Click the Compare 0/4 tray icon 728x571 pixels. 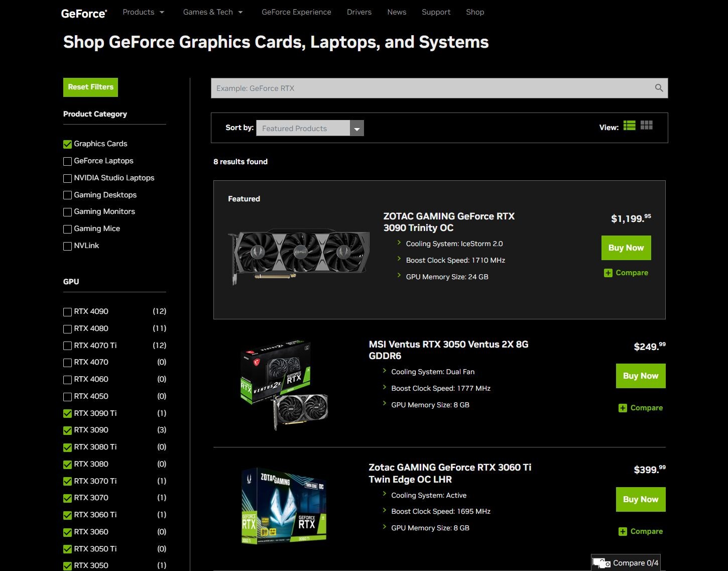click(x=601, y=563)
